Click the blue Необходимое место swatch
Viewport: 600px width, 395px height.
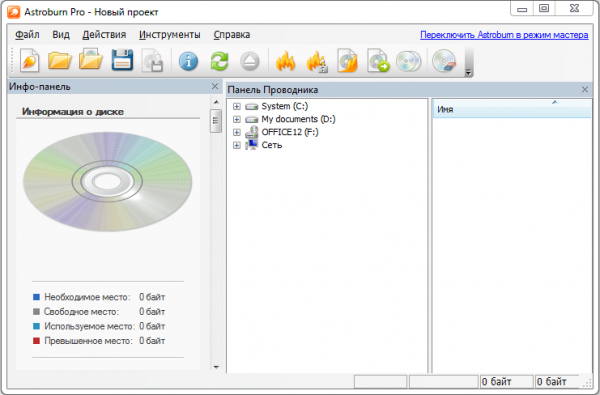coord(36,297)
